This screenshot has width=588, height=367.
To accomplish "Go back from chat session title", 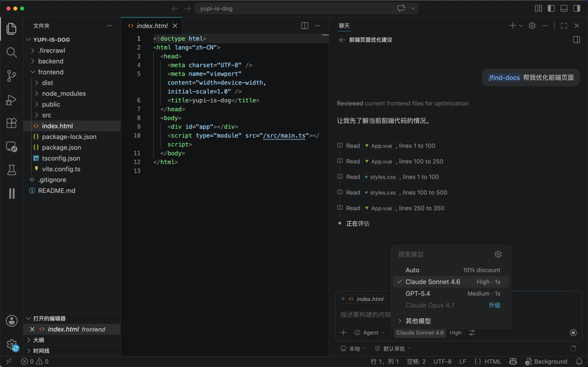I will (x=342, y=40).
